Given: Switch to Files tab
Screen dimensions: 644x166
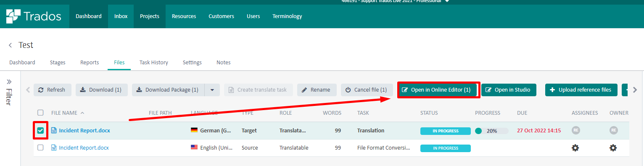Looking at the screenshot, I should click(119, 62).
